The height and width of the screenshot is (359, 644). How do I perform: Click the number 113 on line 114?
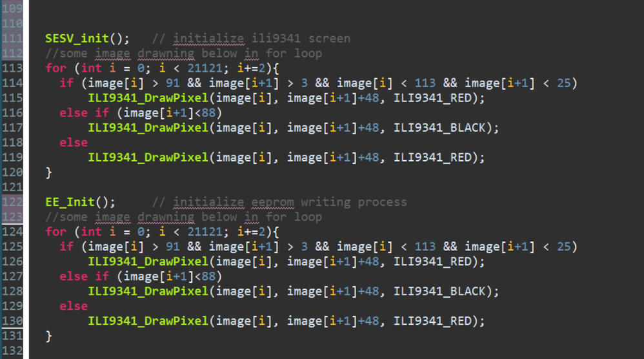pos(425,83)
